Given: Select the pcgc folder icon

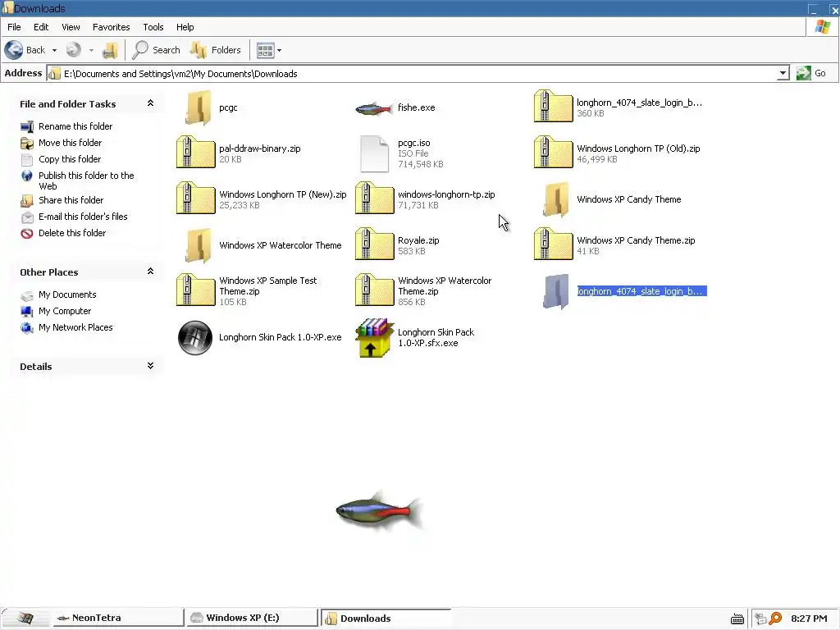Looking at the screenshot, I should click(x=199, y=107).
